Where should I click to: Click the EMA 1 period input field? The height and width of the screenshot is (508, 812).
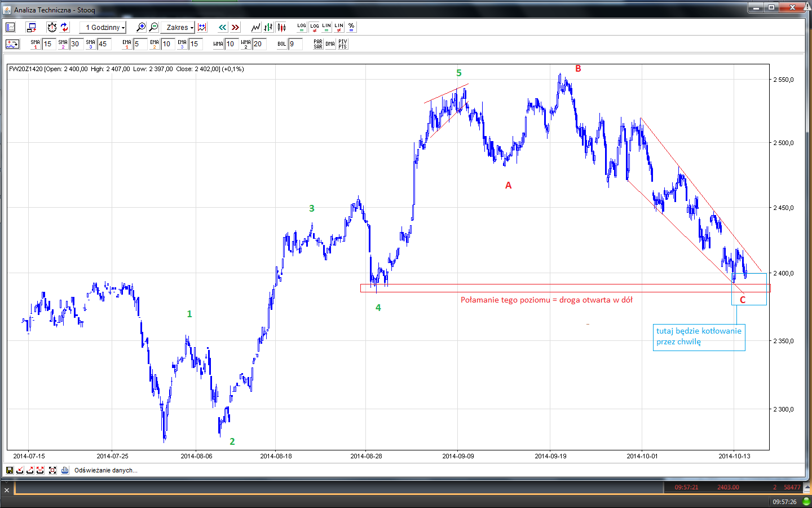pyautogui.click(x=140, y=44)
